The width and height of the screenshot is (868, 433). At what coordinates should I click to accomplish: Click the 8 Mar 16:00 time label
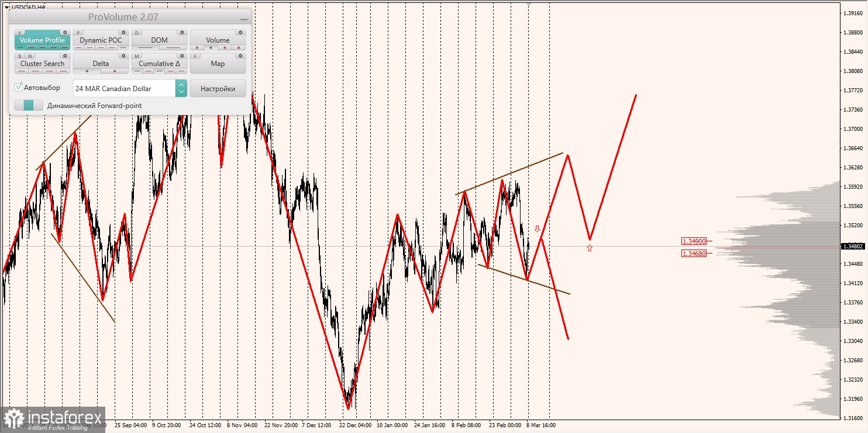[542, 425]
